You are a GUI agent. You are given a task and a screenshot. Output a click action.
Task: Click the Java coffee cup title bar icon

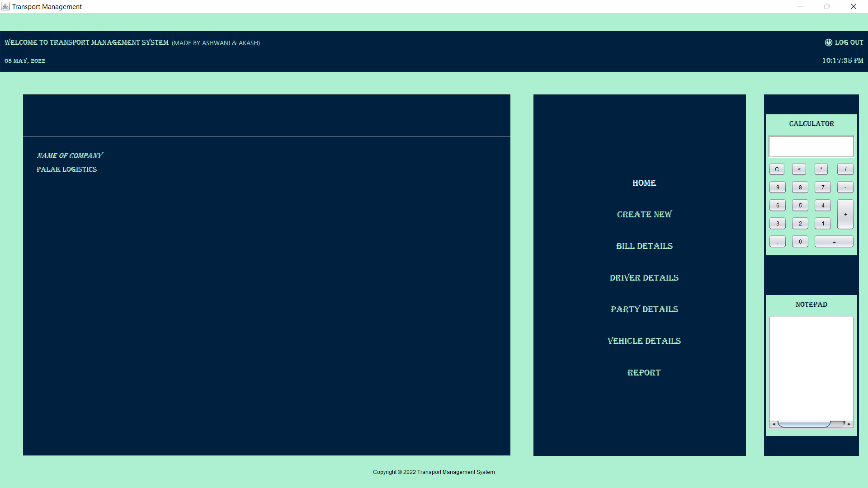6,6
